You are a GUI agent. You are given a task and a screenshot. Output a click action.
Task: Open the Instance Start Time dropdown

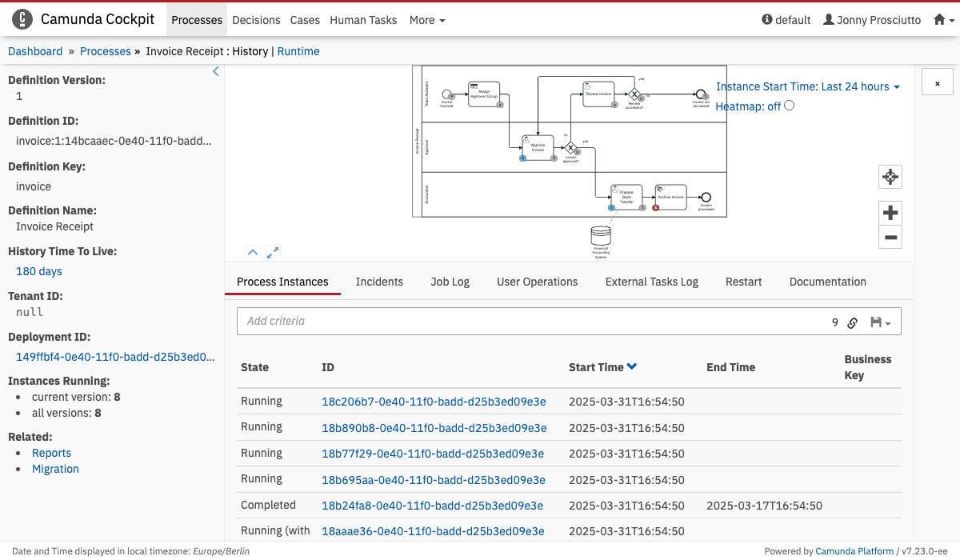807,86
